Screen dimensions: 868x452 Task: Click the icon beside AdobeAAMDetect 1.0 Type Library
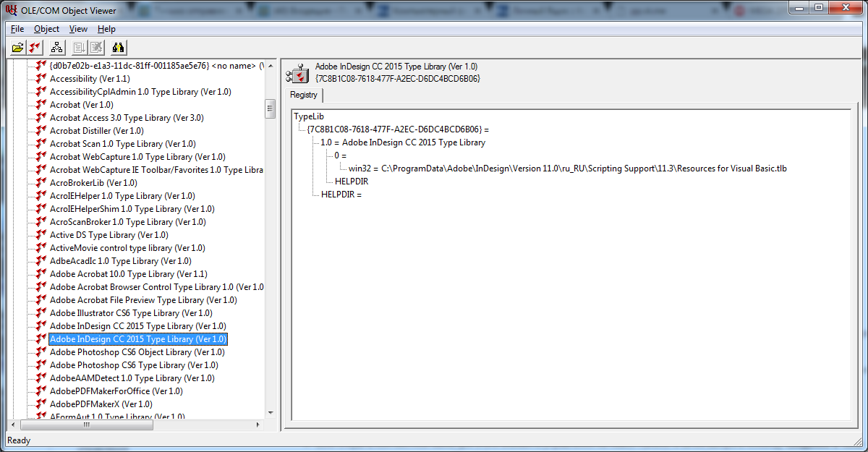point(41,378)
